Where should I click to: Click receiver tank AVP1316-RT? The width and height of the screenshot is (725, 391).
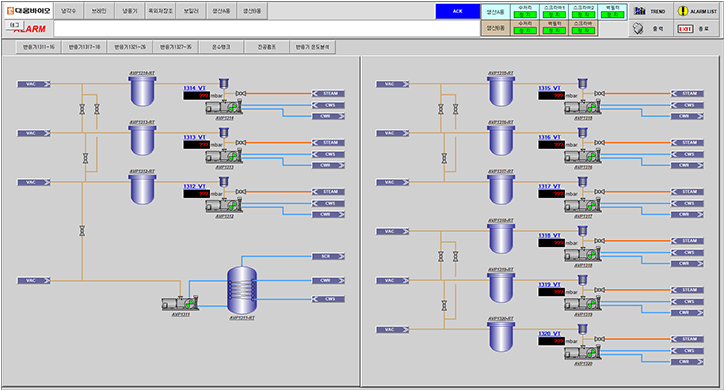click(x=501, y=140)
